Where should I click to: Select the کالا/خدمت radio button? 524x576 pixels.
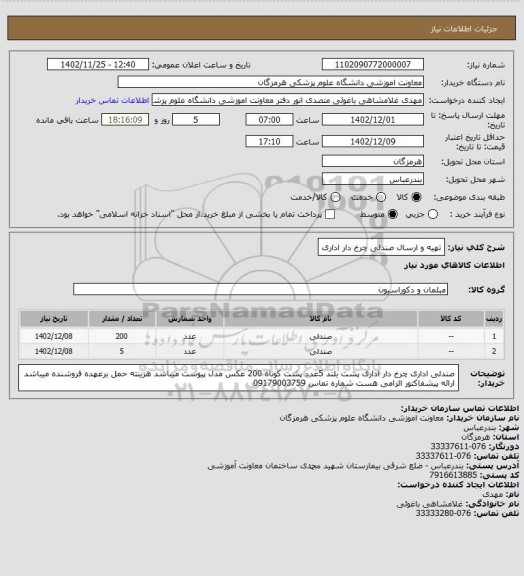335,197
